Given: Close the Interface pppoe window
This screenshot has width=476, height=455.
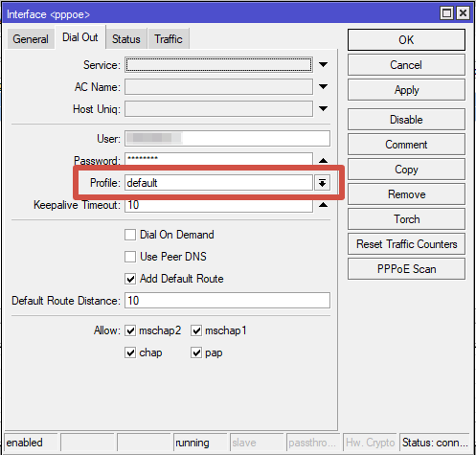Looking at the screenshot, I should 463,13.
